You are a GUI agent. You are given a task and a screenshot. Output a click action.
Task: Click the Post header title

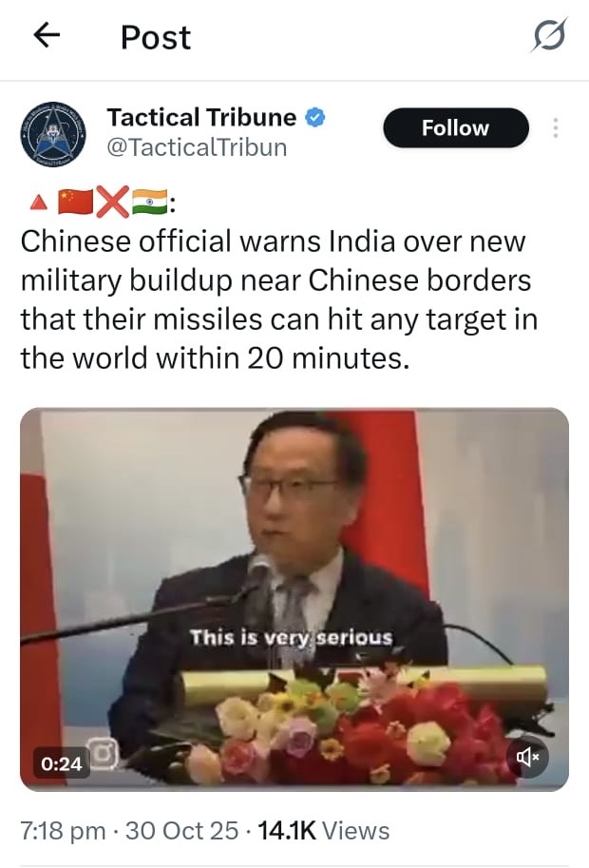(x=156, y=38)
